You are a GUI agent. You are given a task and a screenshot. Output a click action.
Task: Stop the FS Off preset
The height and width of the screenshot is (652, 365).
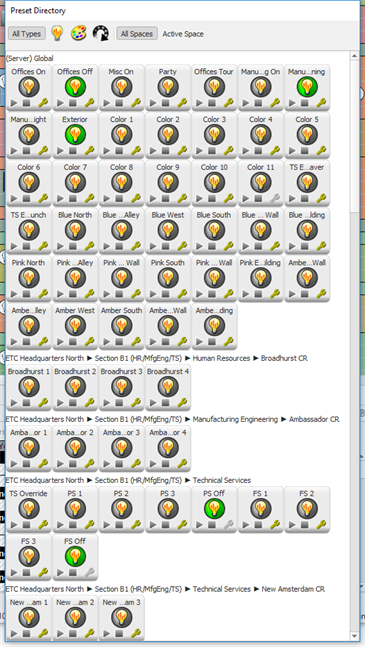73,573
